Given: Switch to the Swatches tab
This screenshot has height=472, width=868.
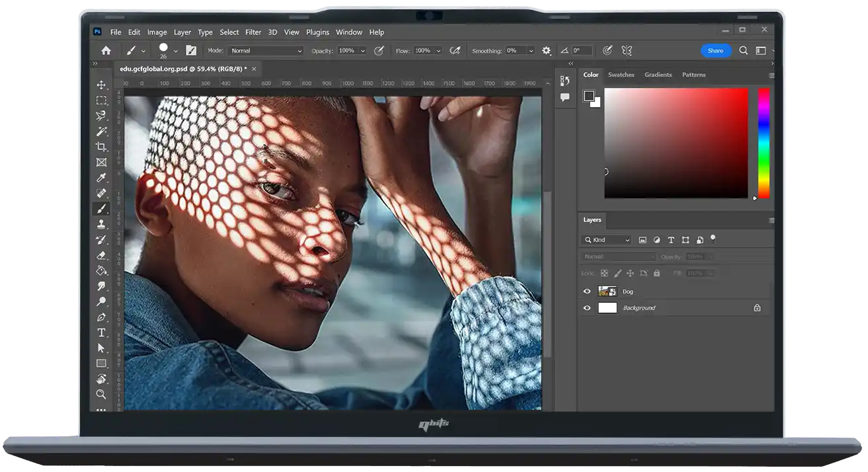Looking at the screenshot, I should (x=621, y=75).
